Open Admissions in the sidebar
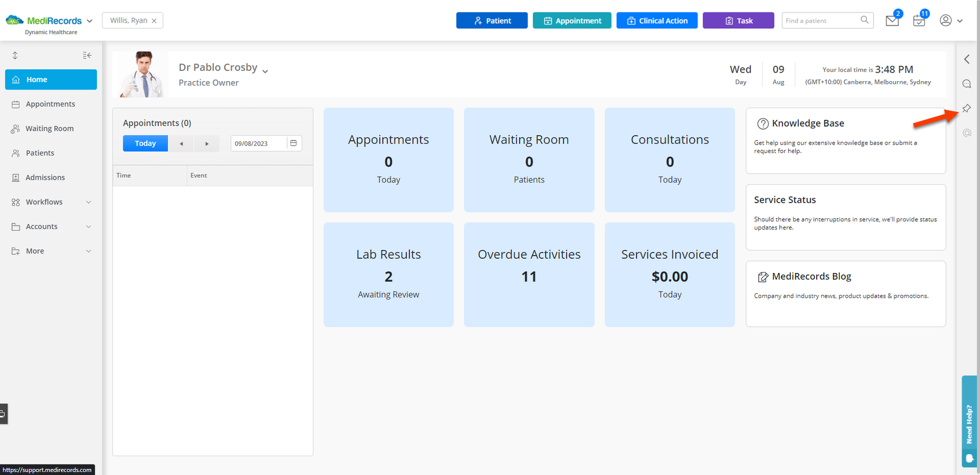This screenshot has height=475, width=980. (x=51, y=177)
